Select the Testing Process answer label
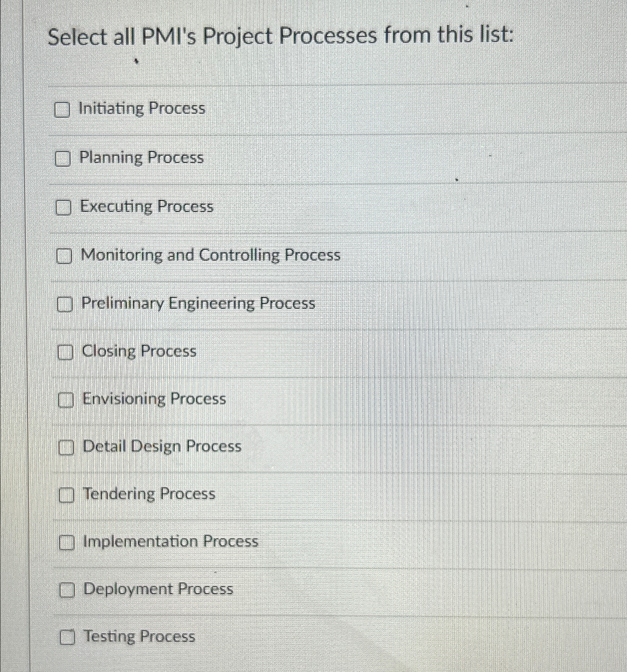 (139, 637)
